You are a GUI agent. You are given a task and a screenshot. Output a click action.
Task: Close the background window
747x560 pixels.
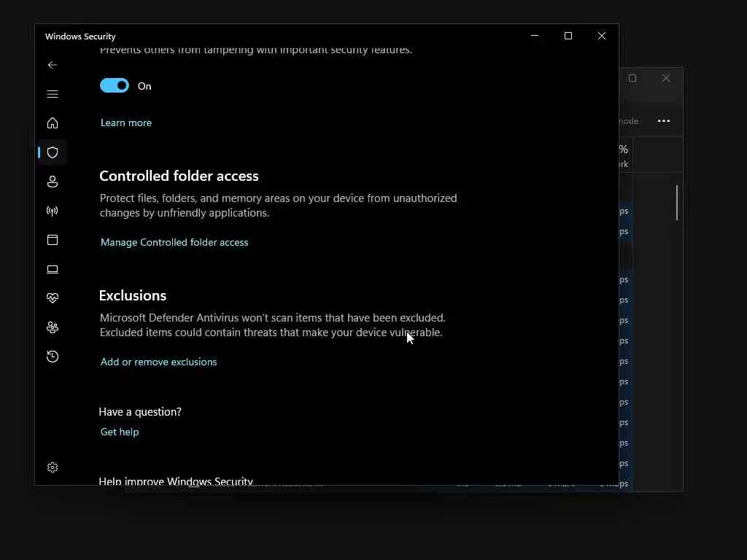click(x=666, y=78)
